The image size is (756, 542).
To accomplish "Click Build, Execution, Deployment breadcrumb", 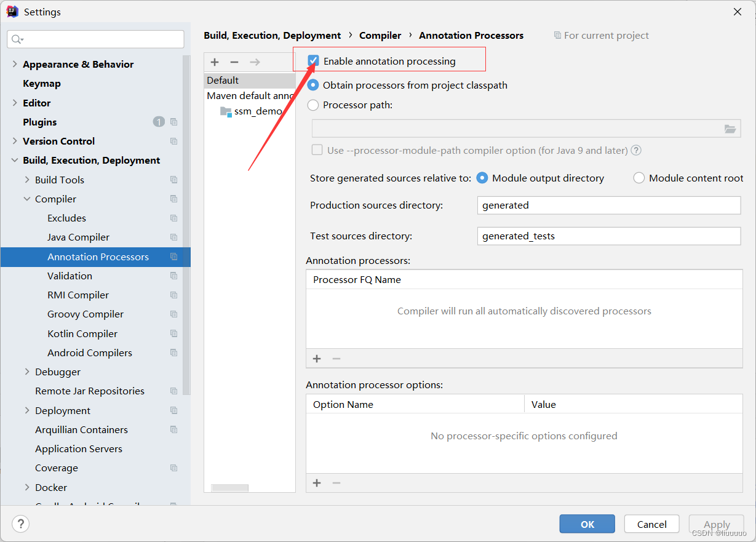I will pyautogui.click(x=273, y=35).
